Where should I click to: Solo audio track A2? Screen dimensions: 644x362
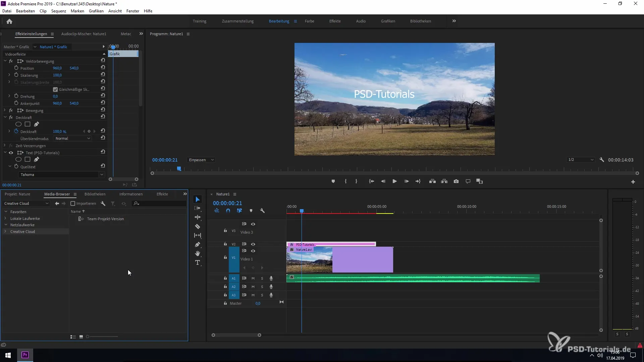tap(262, 287)
